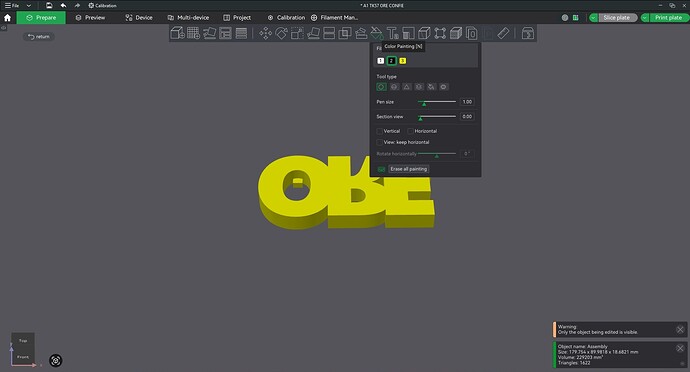Viewport: 690px width, 372px height.
Task: Click the Section view slider
Action: [x=437, y=117]
